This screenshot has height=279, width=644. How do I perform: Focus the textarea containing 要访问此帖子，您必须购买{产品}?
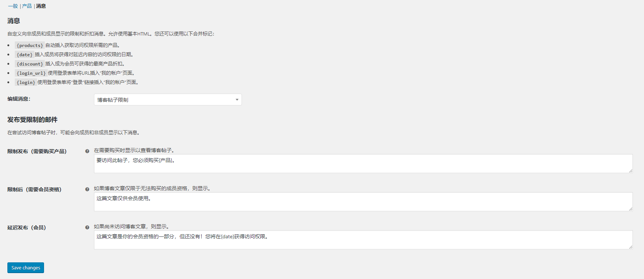click(x=363, y=164)
